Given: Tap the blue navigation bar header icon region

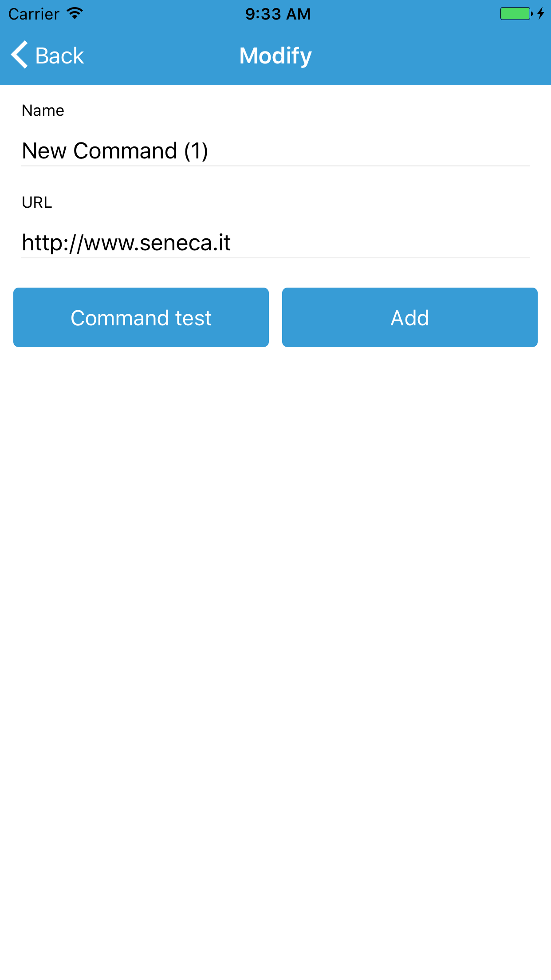Looking at the screenshot, I should pyautogui.click(x=275, y=55).
